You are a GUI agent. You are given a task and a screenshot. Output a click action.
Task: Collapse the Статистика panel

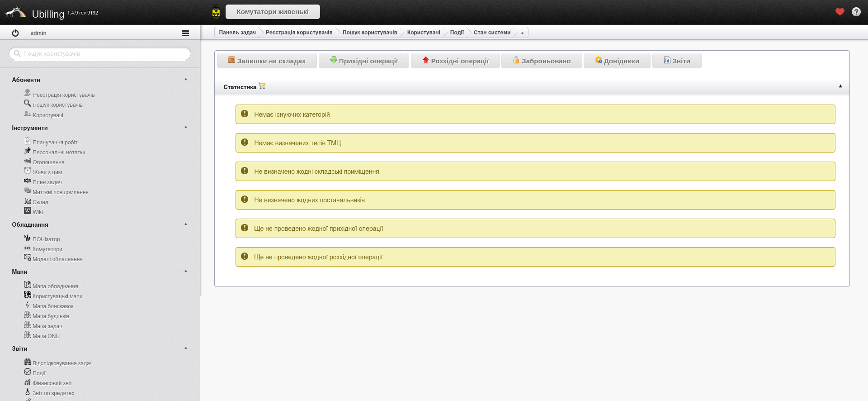point(840,86)
